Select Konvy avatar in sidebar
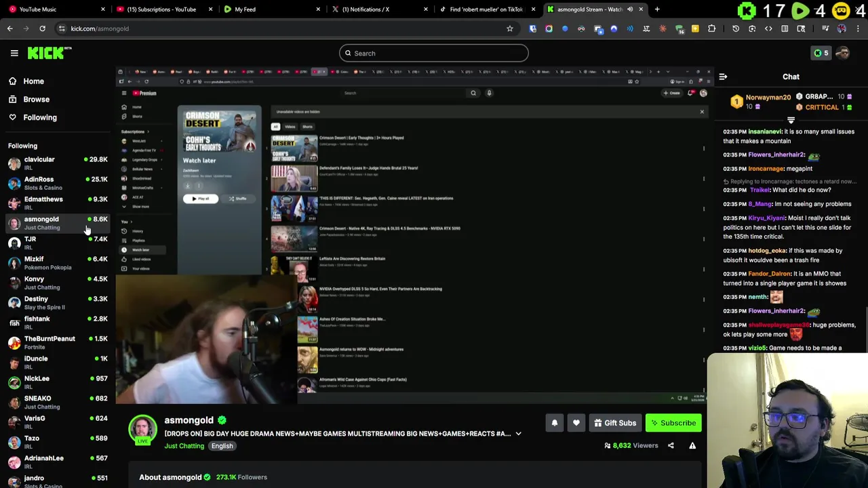This screenshot has height=488, width=868. [x=14, y=283]
